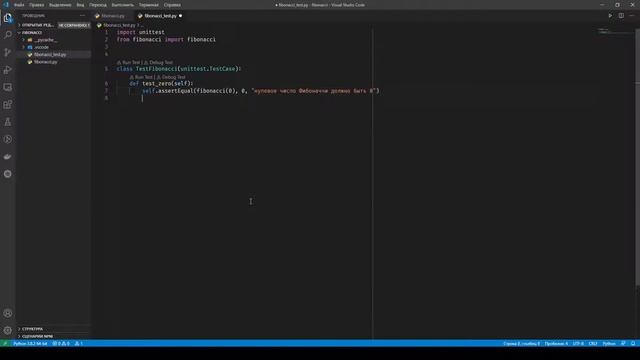Viewport: 640px width, 360px height.
Task: Click Debug Test above test_zero method
Action: 173,77
